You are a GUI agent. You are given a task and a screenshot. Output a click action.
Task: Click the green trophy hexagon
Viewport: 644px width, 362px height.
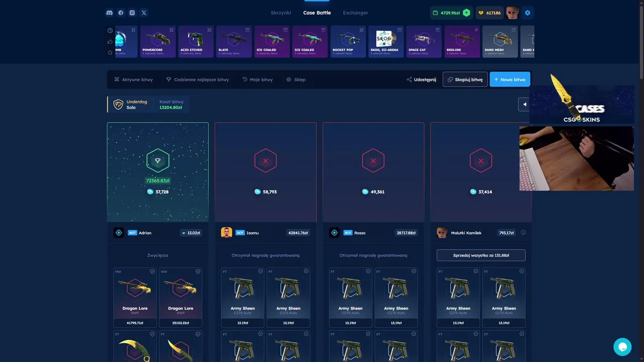click(157, 161)
